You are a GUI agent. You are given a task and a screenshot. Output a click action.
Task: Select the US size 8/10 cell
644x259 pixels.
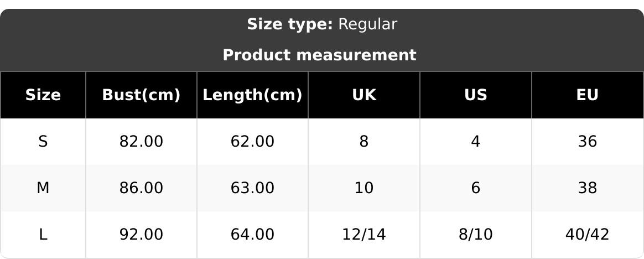pyautogui.click(x=475, y=235)
